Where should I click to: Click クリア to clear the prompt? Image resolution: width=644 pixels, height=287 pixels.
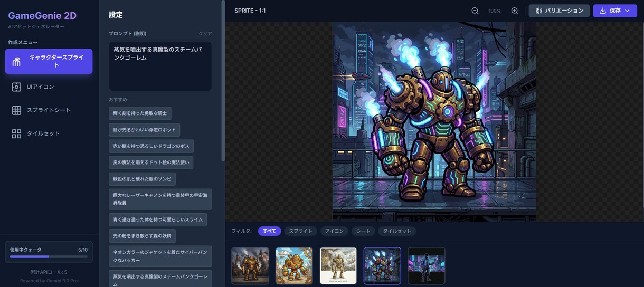[205, 33]
